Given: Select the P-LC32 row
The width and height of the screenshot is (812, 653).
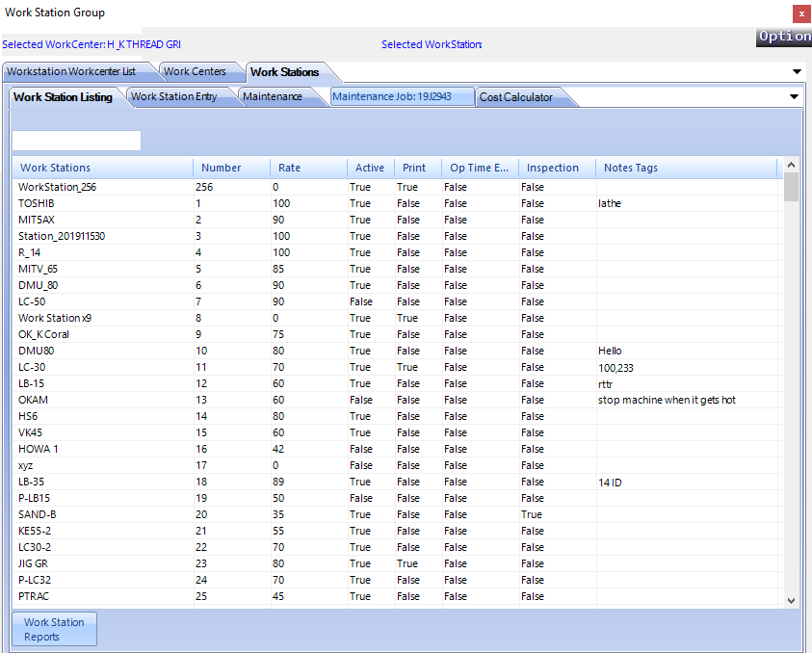Looking at the screenshot, I should [x=397, y=580].
